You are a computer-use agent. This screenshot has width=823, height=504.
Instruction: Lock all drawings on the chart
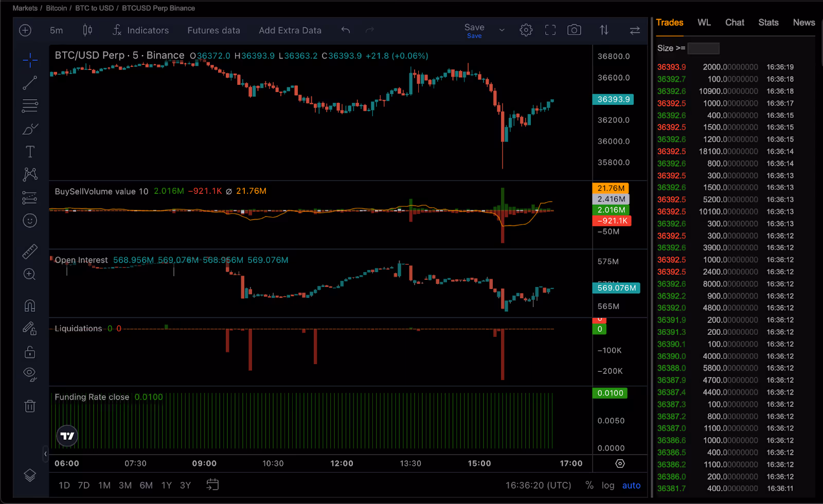(30, 352)
